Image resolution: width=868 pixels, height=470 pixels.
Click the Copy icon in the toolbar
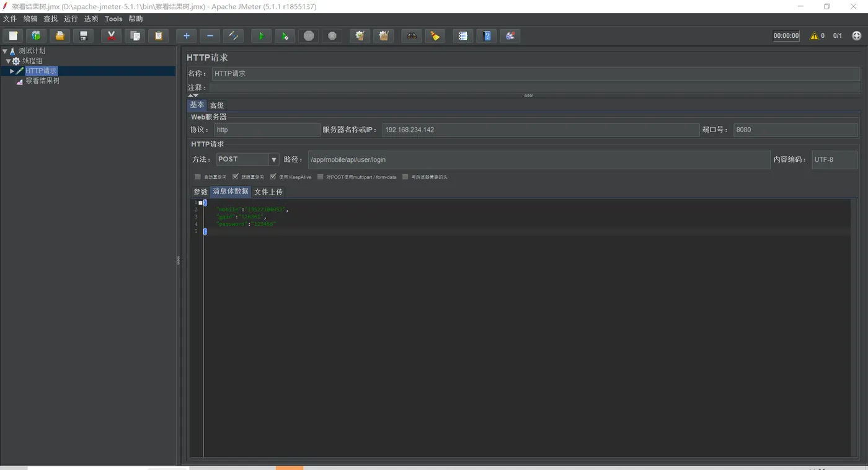click(135, 36)
